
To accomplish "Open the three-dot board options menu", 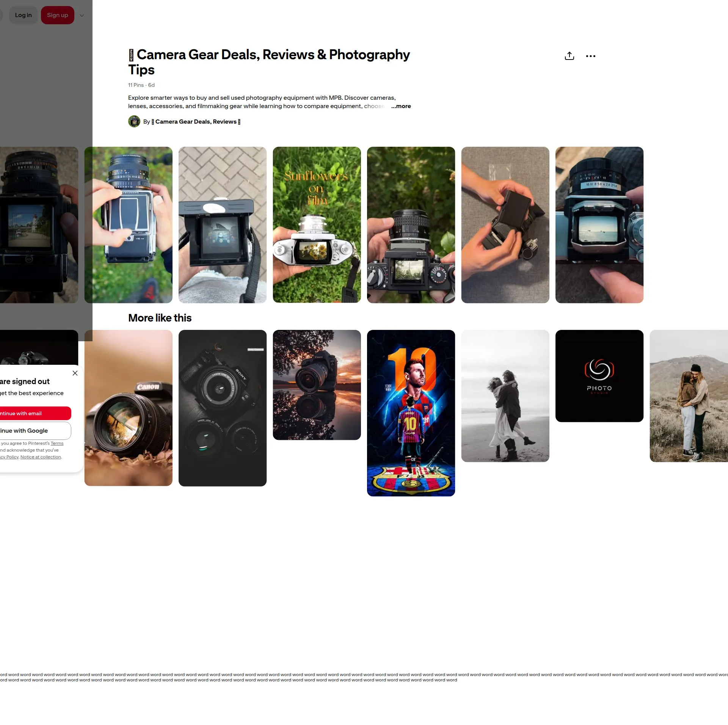I will click(x=590, y=56).
